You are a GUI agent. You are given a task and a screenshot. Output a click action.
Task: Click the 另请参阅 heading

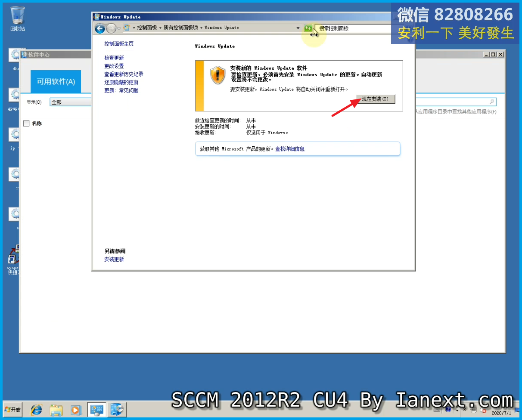(x=115, y=251)
